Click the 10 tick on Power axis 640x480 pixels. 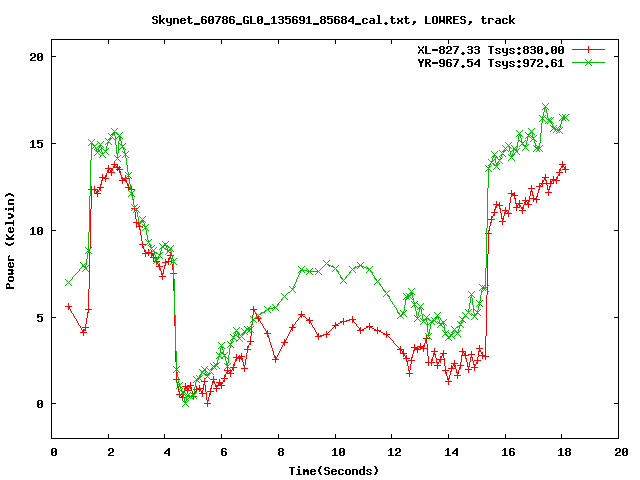tap(36, 231)
